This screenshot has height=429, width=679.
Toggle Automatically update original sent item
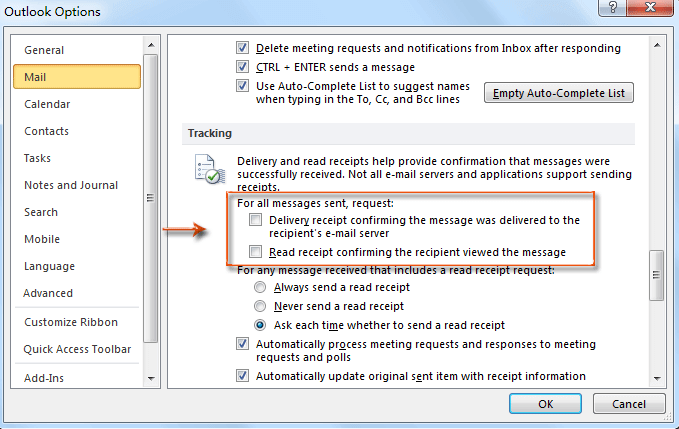point(242,376)
